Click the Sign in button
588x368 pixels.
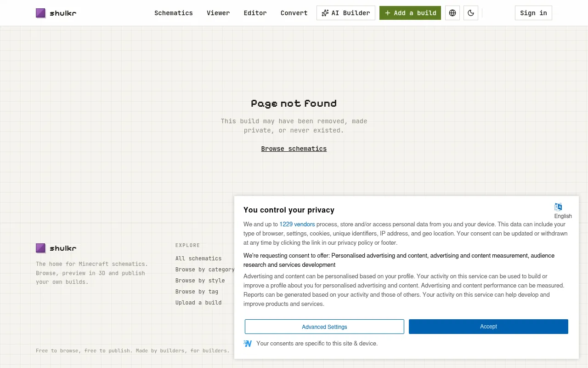(533, 13)
